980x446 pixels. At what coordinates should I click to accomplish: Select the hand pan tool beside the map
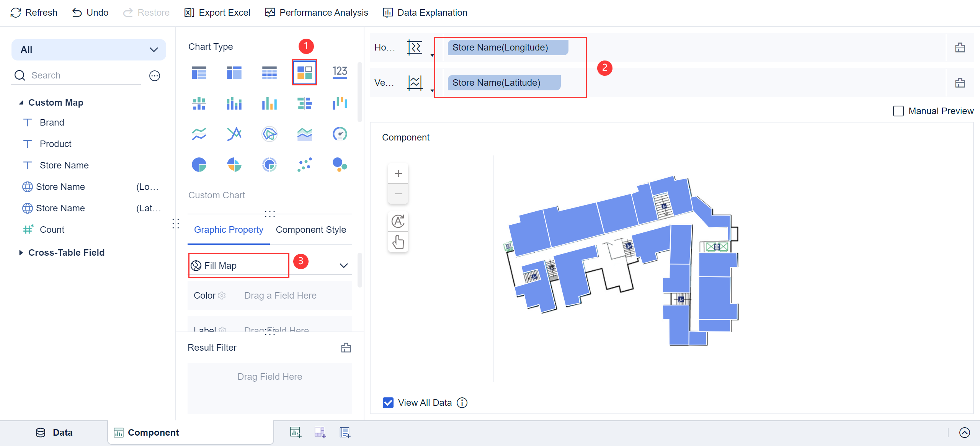coord(398,242)
